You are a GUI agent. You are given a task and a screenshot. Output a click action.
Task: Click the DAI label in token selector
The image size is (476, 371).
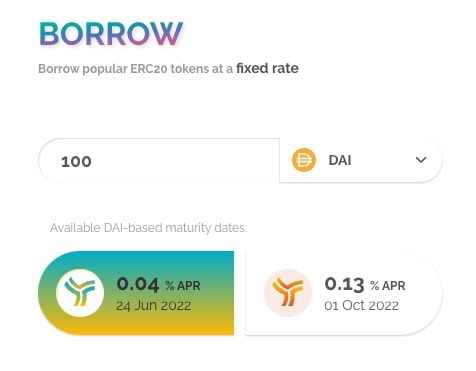(x=340, y=160)
